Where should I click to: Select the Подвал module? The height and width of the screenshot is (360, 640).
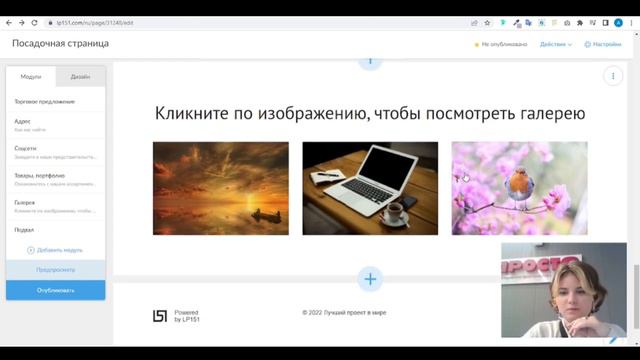coord(56,230)
